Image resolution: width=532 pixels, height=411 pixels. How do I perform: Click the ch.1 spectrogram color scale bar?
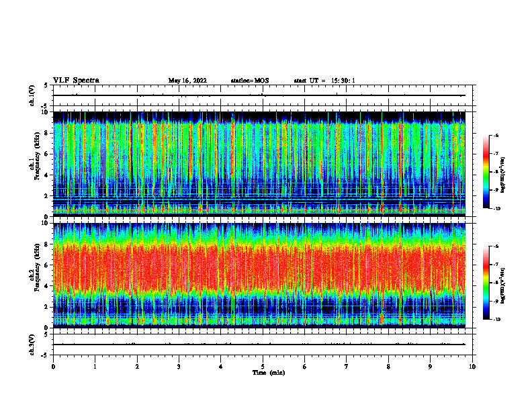pos(486,172)
